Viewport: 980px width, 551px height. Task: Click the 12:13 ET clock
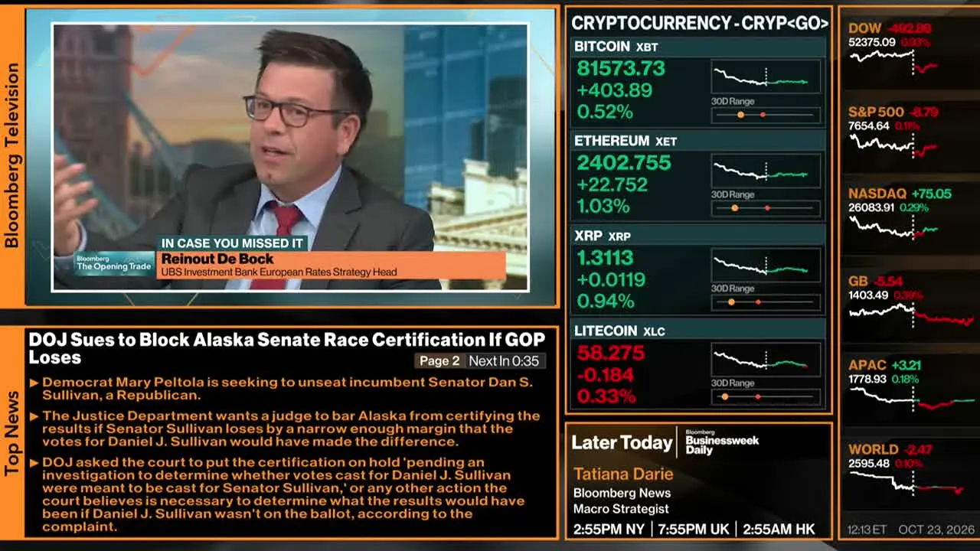867,530
